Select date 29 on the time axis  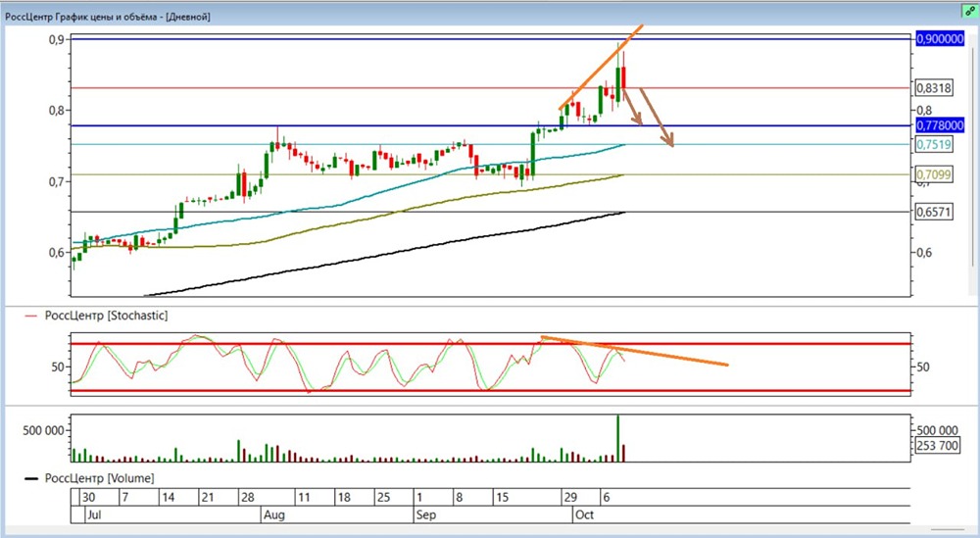coord(568,497)
